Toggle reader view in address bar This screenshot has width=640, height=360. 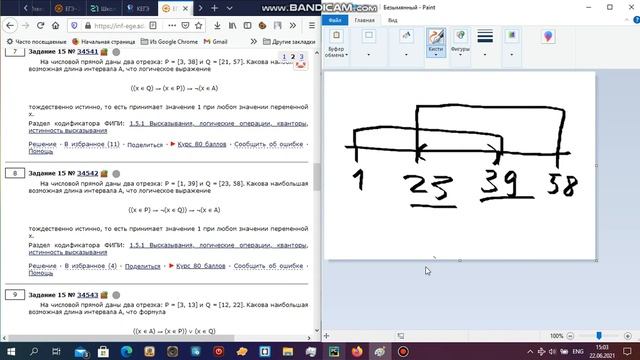[153, 25]
